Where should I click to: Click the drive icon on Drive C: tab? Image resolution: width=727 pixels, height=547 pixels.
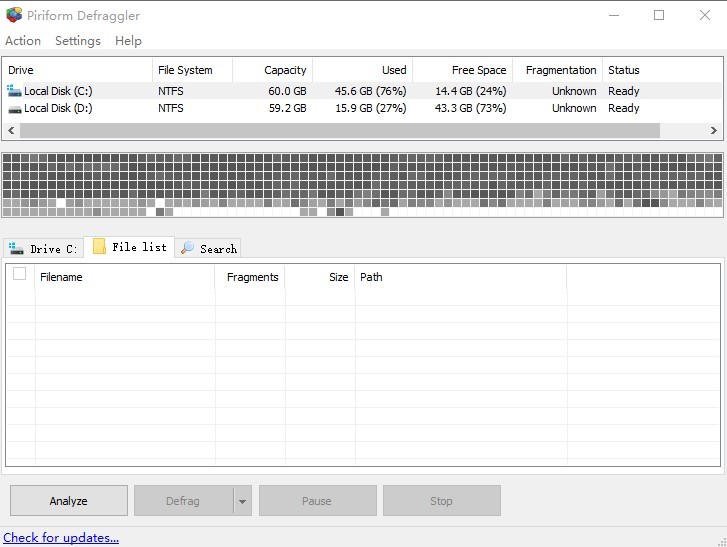(16, 248)
